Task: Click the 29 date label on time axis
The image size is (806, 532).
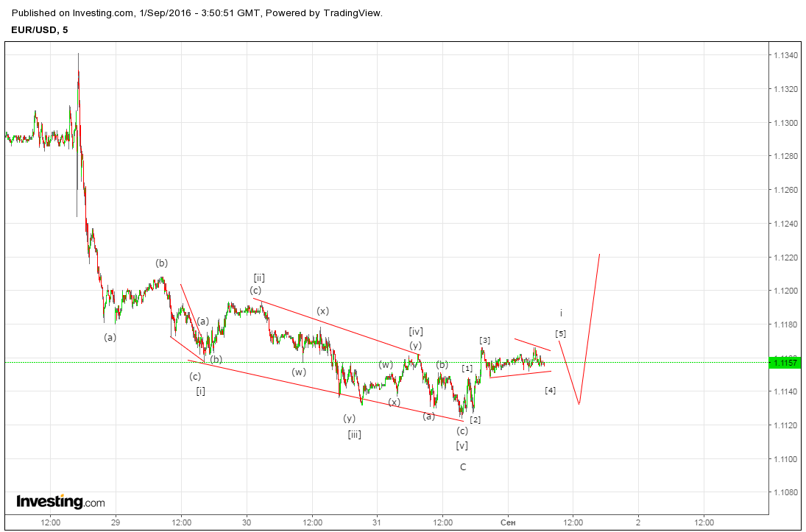Action: pyautogui.click(x=116, y=522)
